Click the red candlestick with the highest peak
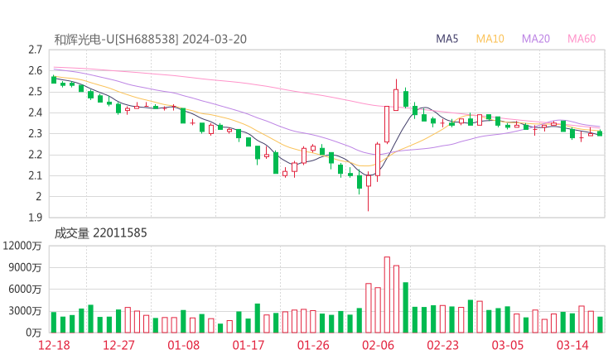Image resolution: width=613 pixels, height=364 pixels. point(396,95)
